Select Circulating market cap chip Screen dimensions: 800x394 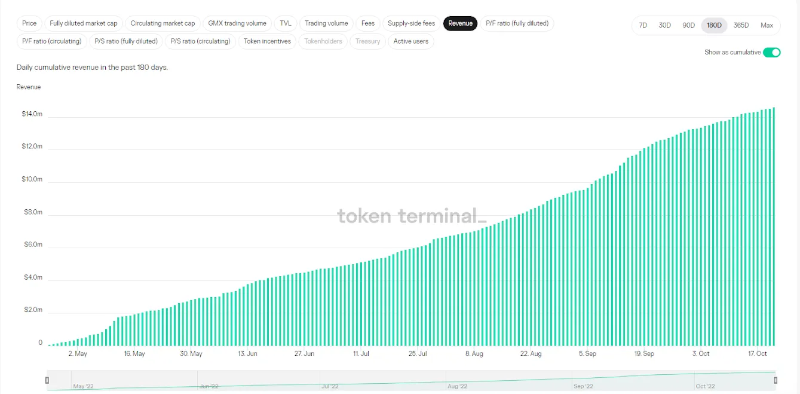point(163,23)
